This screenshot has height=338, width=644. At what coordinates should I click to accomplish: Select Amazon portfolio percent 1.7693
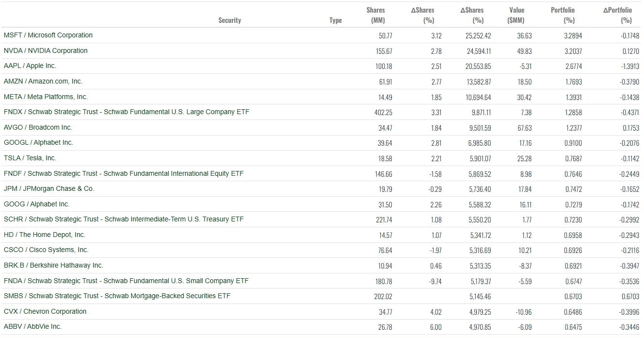point(574,82)
